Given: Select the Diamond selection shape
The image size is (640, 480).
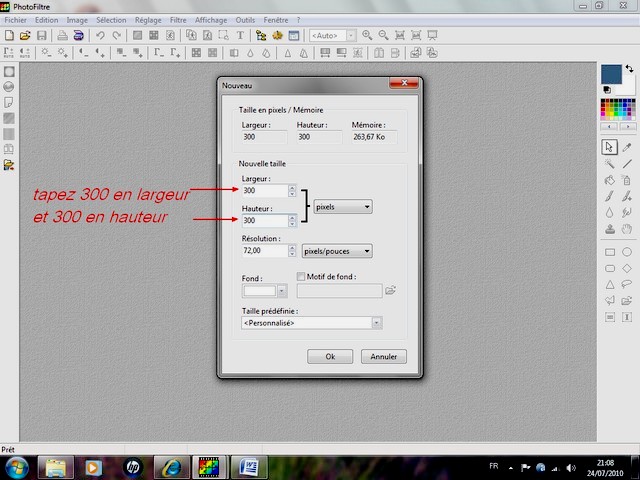Looking at the screenshot, I should pyautogui.click(x=627, y=268).
